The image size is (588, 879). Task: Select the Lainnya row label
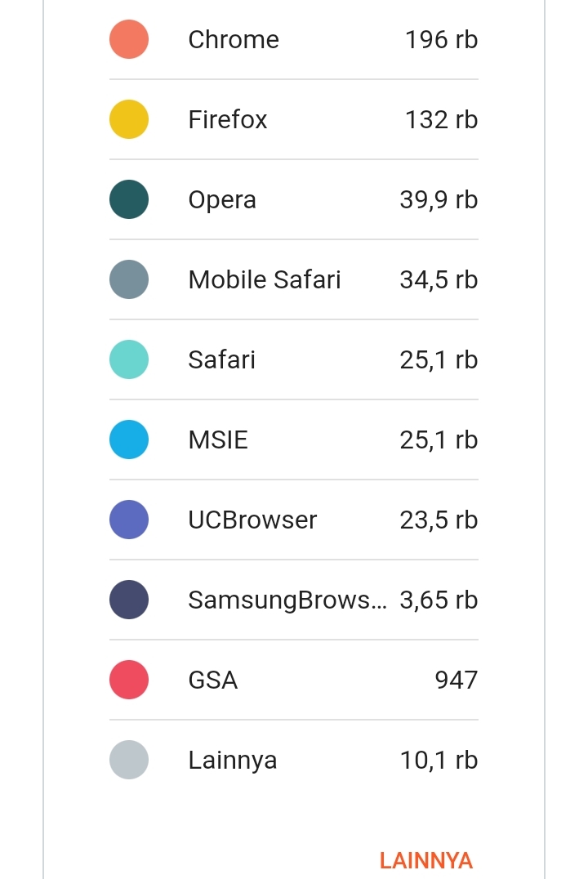click(x=233, y=761)
